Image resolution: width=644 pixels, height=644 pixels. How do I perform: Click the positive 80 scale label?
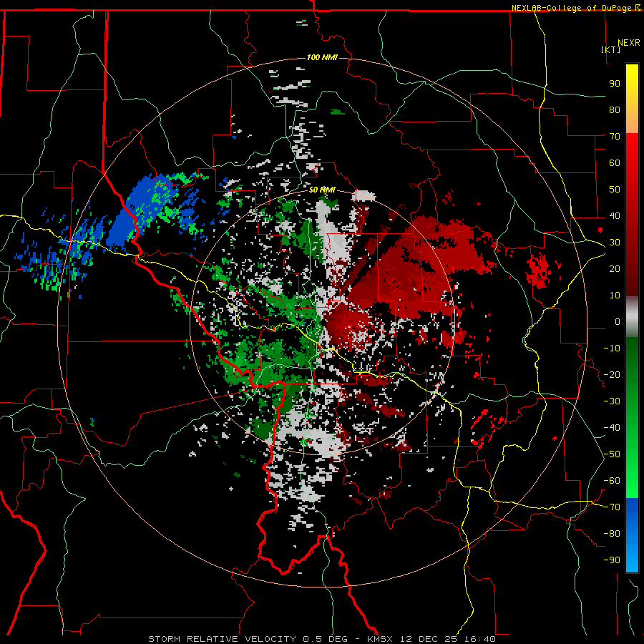[615, 109]
